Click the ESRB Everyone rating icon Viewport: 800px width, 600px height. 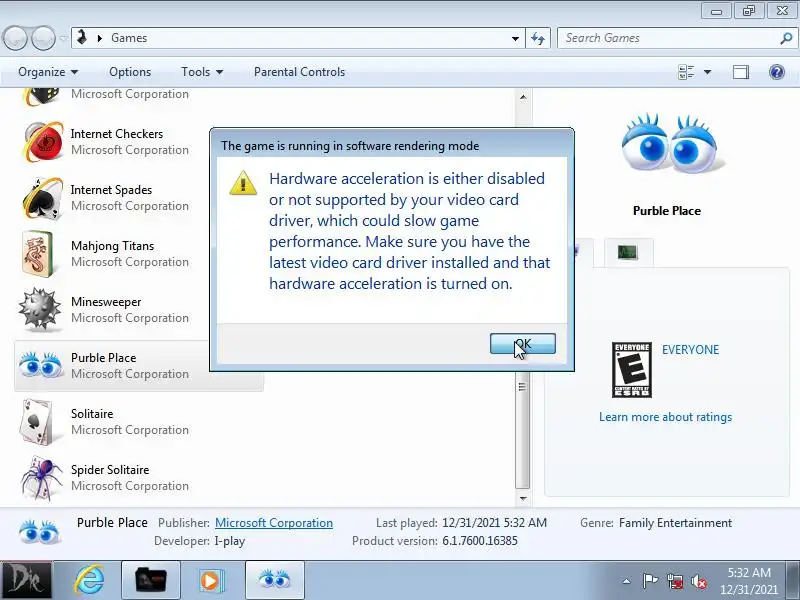(x=632, y=370)
